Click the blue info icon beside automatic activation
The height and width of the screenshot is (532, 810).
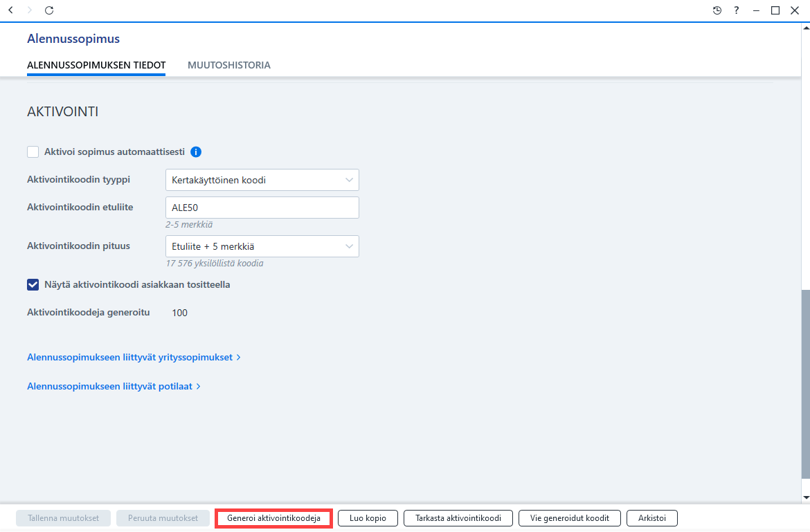(x=196, y=152)
